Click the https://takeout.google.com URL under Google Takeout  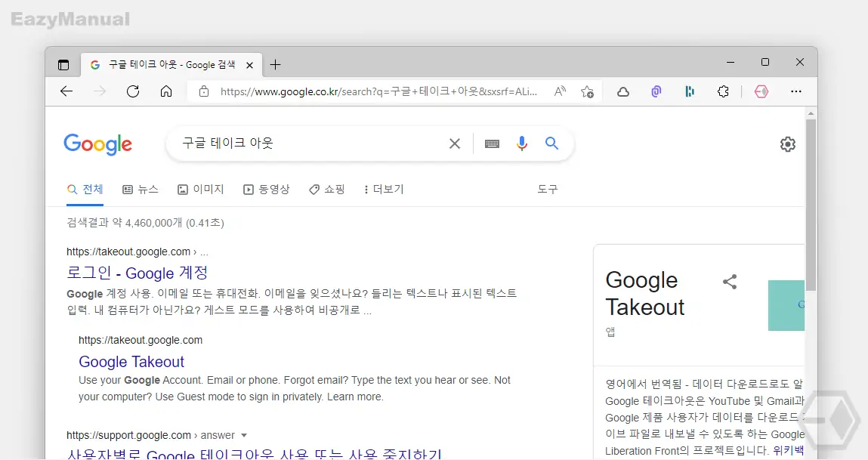[x=141, y=341]
